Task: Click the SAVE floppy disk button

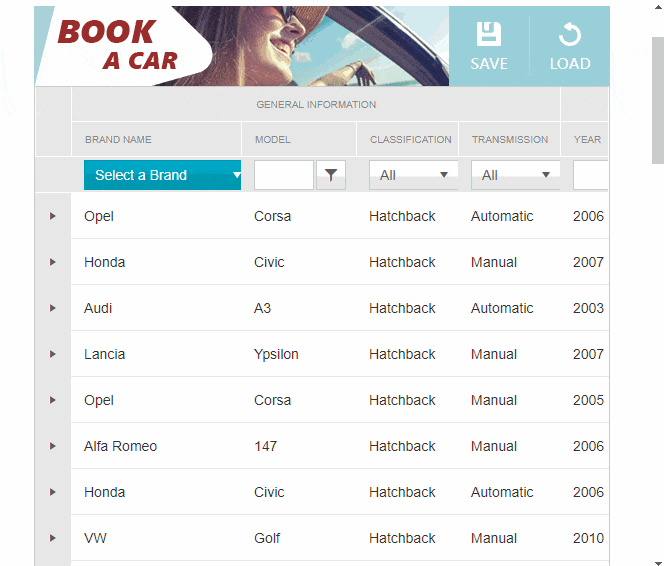Action: tap(489, 46)
